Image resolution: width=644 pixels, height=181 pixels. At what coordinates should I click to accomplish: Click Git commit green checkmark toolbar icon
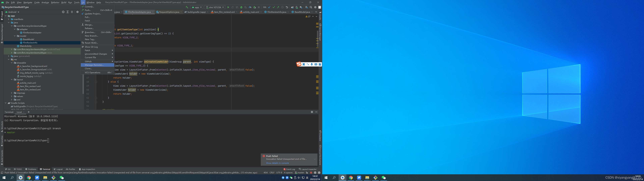(274, 7)
